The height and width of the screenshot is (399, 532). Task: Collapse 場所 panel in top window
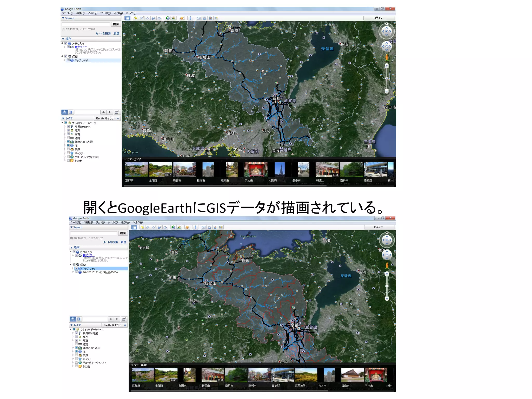point(63,39)
